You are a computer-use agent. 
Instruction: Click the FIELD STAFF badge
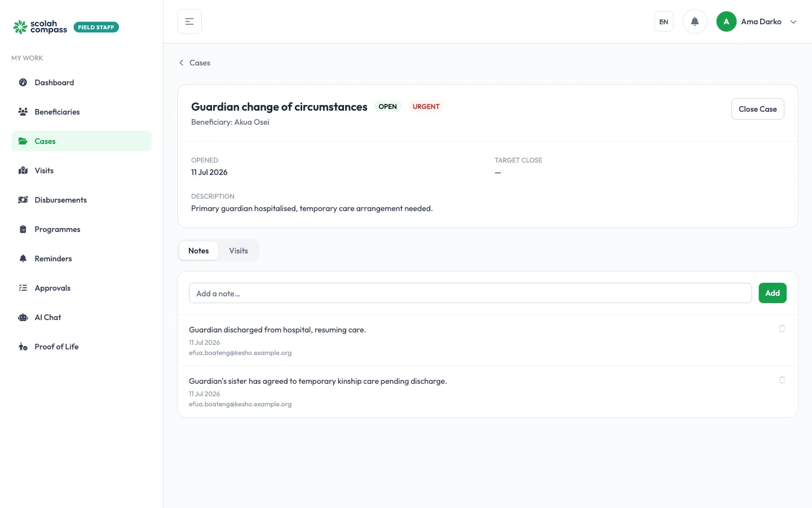coord(96,27)
